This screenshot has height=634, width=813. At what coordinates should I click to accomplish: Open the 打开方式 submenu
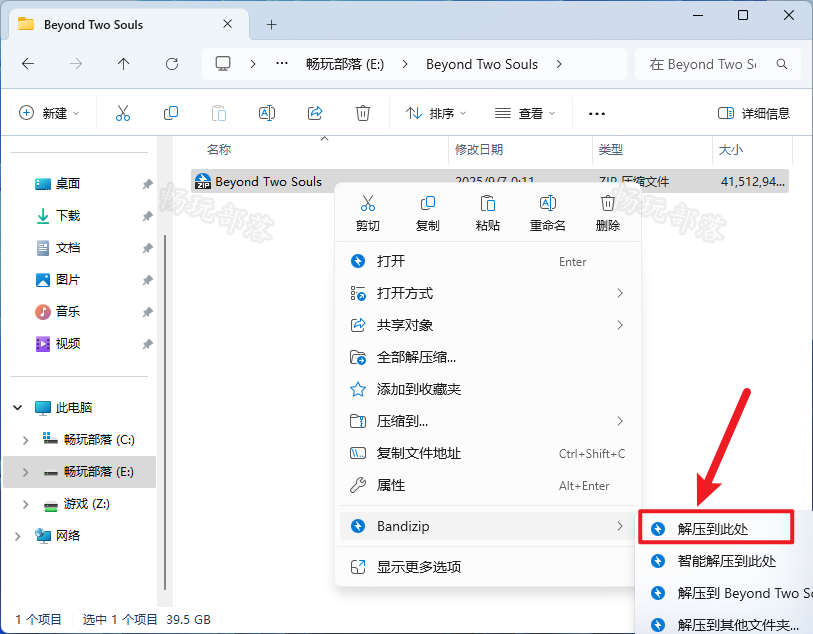(x=488, y=293)
